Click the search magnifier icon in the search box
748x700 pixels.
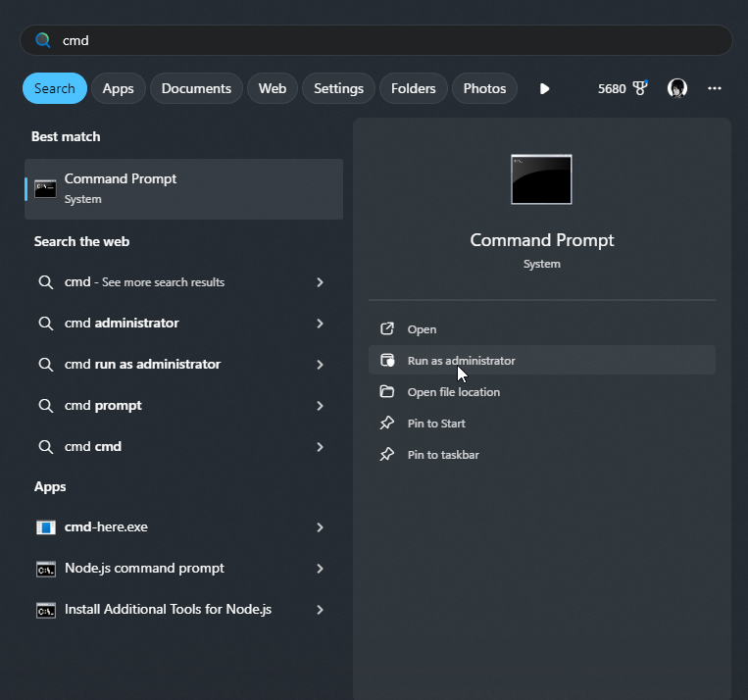coord(43,40)
